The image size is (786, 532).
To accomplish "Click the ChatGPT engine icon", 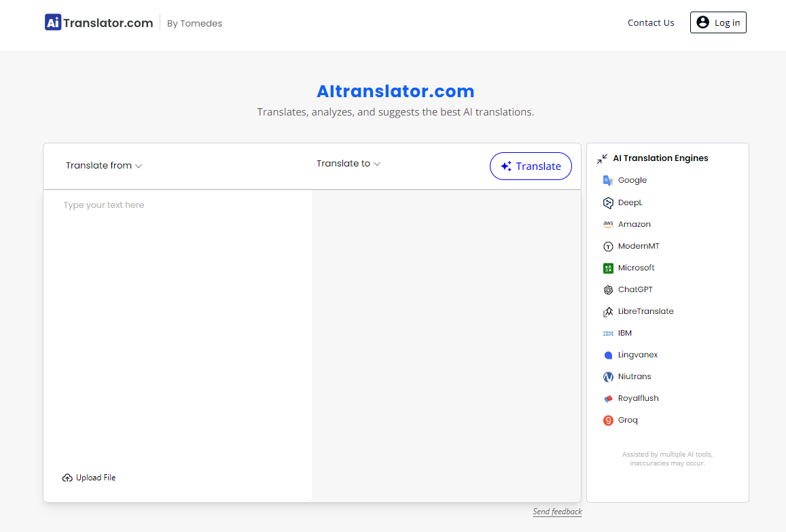I will pos(608,290).
